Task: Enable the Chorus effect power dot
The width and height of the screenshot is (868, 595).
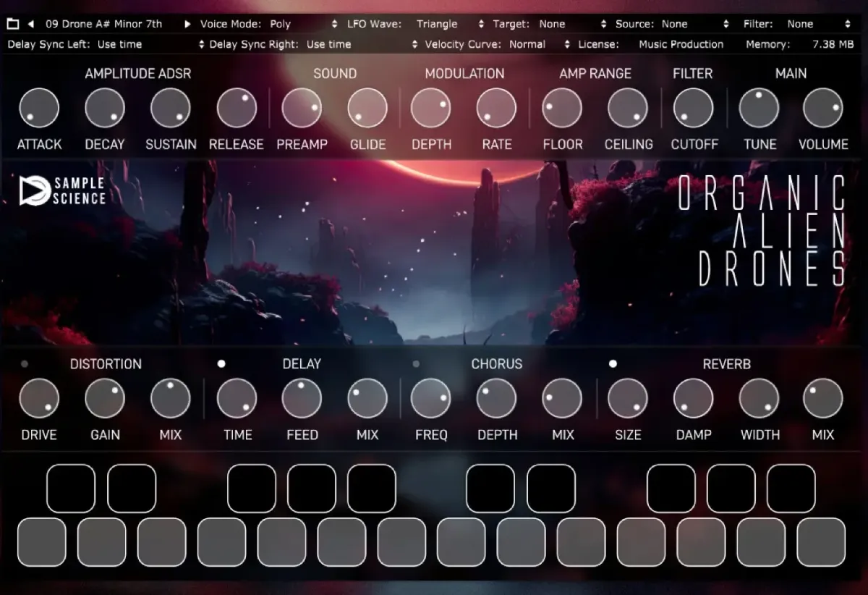Action: (x=416, y=364)
